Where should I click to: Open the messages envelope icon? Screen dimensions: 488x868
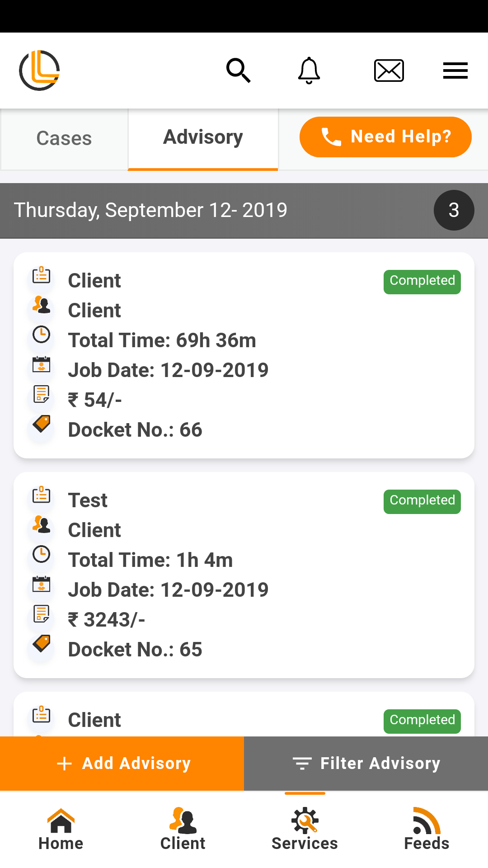[389, 71]
